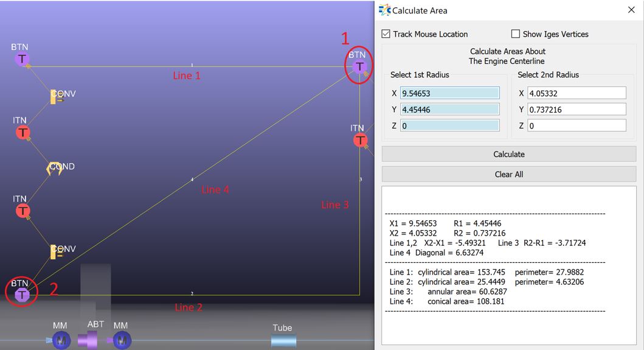Select the BTN node circled as 2
The image size is (644, 350).
click(x=22, y=295)
